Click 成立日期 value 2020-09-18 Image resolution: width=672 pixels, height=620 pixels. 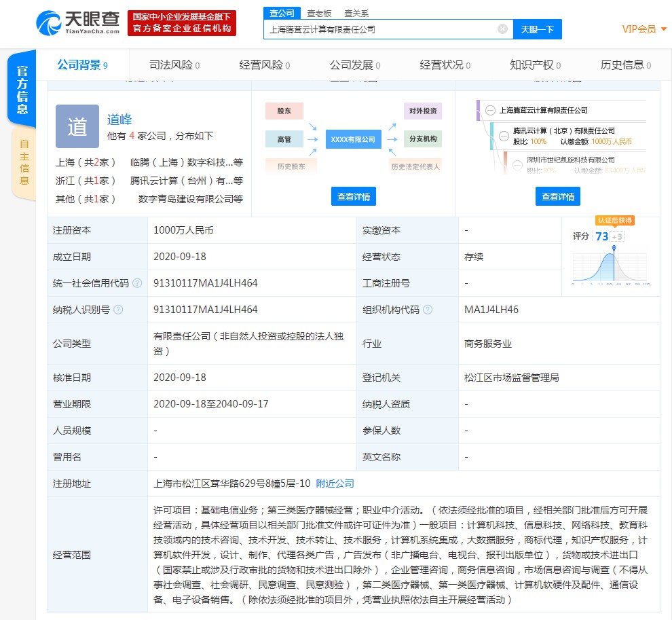click(180, 257)
